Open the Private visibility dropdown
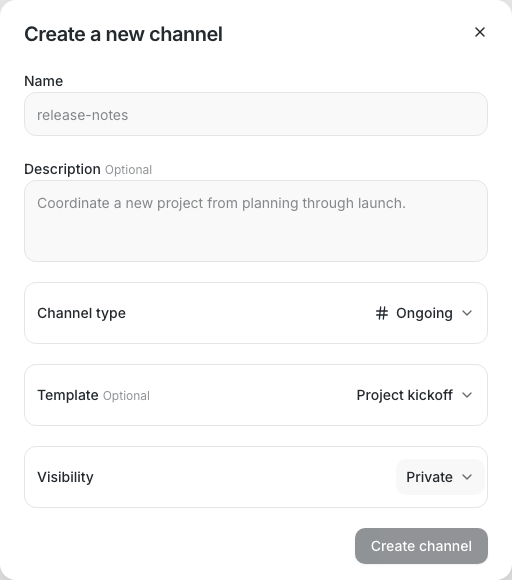The width and height of the screenshot is (512, 580). pyautogui.click(x=440, y=477)
